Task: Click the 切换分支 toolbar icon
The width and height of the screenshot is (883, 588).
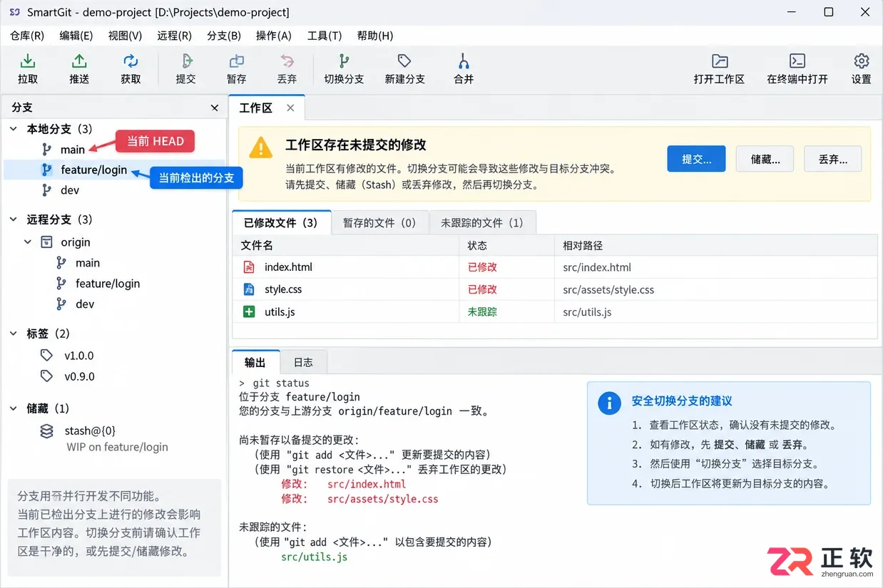Action: click(344, 61)
